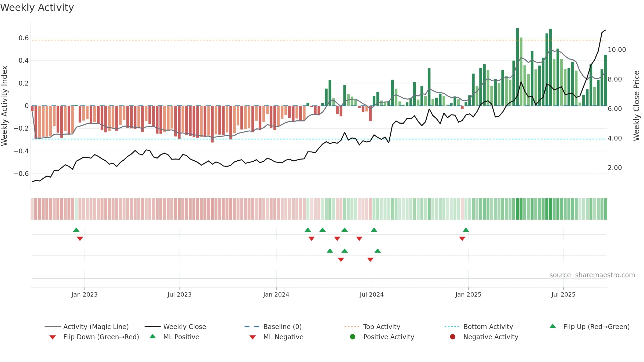644x362 pixels.
Task: Click the Weekly Close Price axis title
Action: 636,106
